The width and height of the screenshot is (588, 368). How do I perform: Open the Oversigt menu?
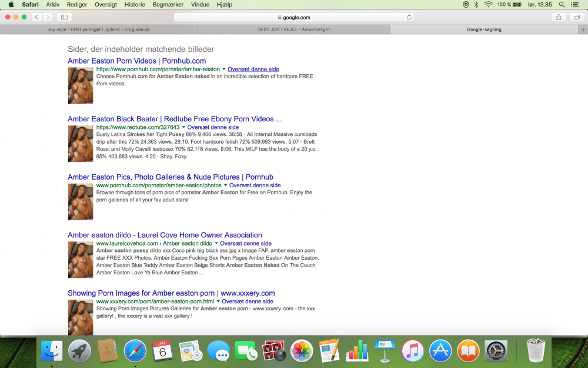106,5
